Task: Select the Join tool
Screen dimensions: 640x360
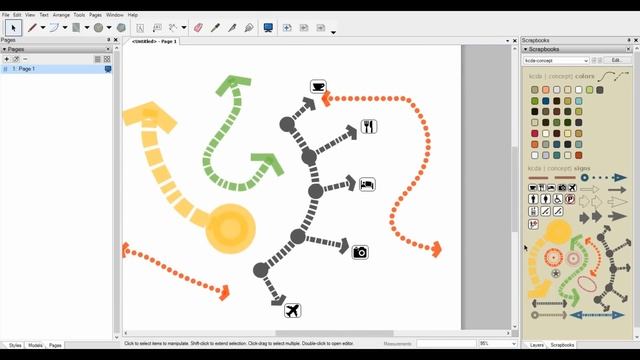Action: [x=249, y=28]
